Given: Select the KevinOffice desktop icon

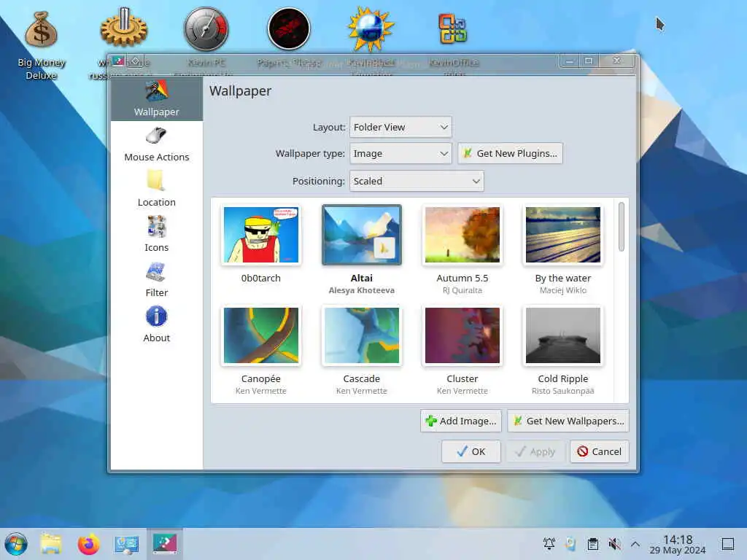Looking at the screenshot, I should (x=453, y=29).
